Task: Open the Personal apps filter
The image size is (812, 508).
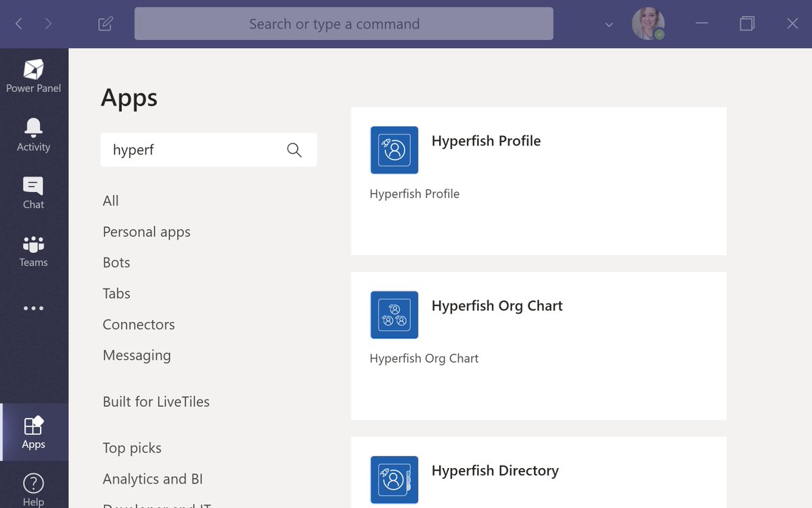Action: click(x=146, y=231)
